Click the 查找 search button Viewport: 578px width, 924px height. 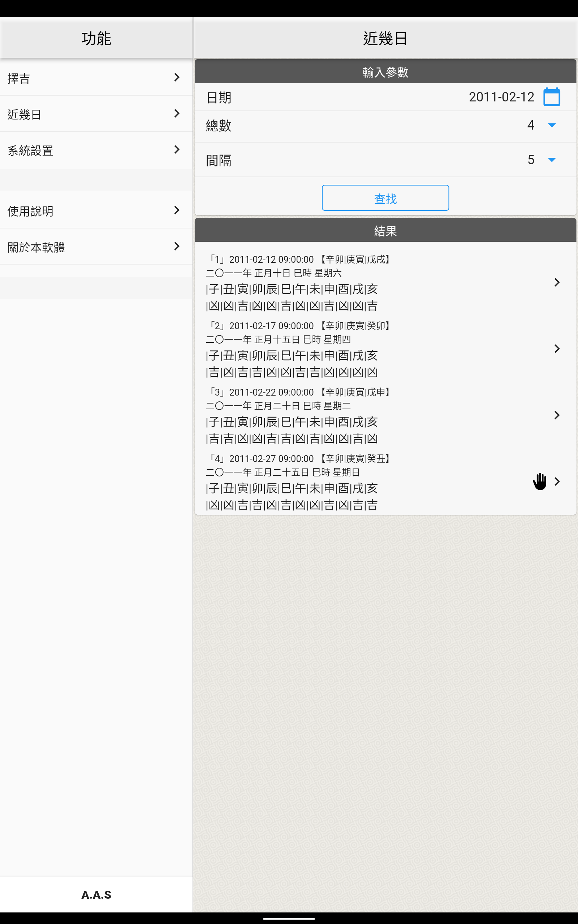pyautogui.click(x=385, y=198)
